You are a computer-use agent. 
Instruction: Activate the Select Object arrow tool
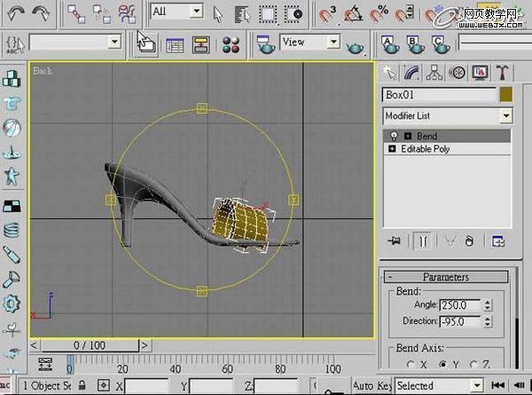click(218, 14)
